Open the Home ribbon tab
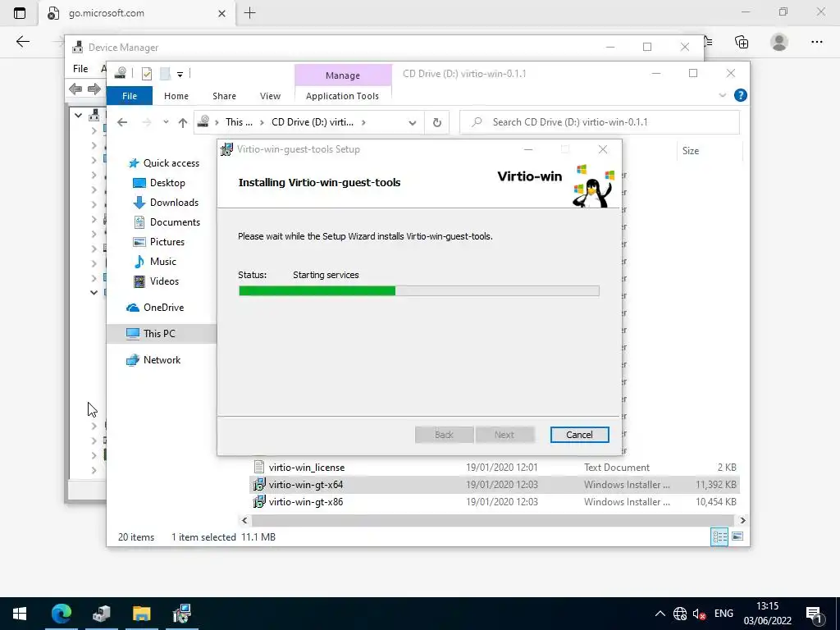The image size is (840, 630). pyautogui.click(x=176, y=96)
